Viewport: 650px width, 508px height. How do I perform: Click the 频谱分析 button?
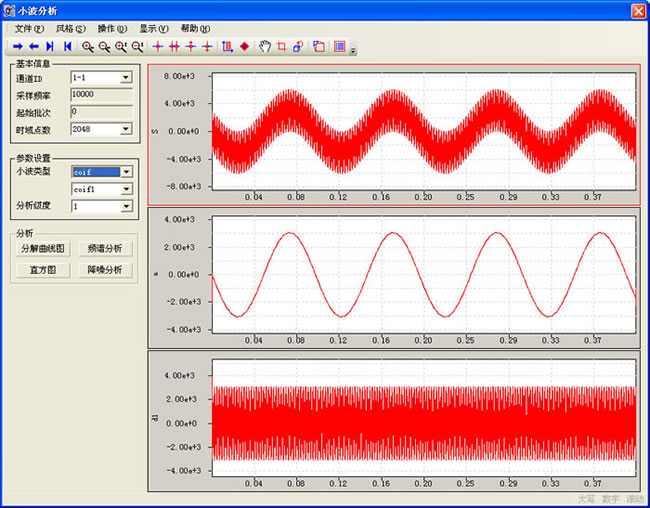[105, 249]
